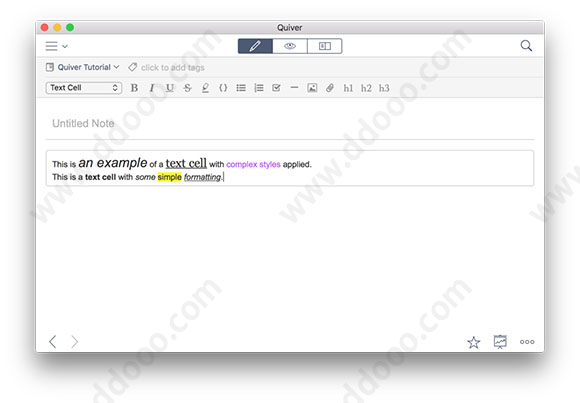Apply h2 heading style
Viewport: 580px width, 403px height.
click(366, 88)
